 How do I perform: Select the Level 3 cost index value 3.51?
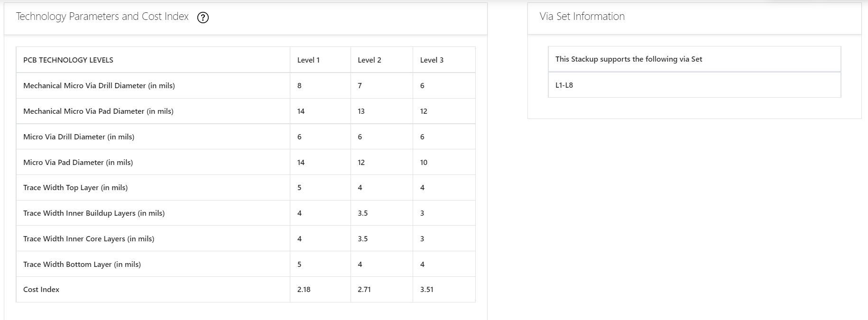click(426, 290)
